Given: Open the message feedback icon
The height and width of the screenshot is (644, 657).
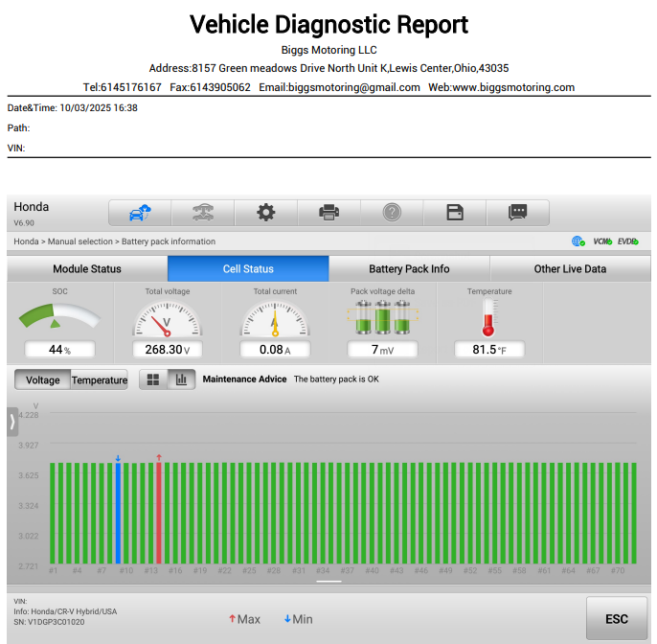Looking at the screenshot, I should (x=517, y=212).
